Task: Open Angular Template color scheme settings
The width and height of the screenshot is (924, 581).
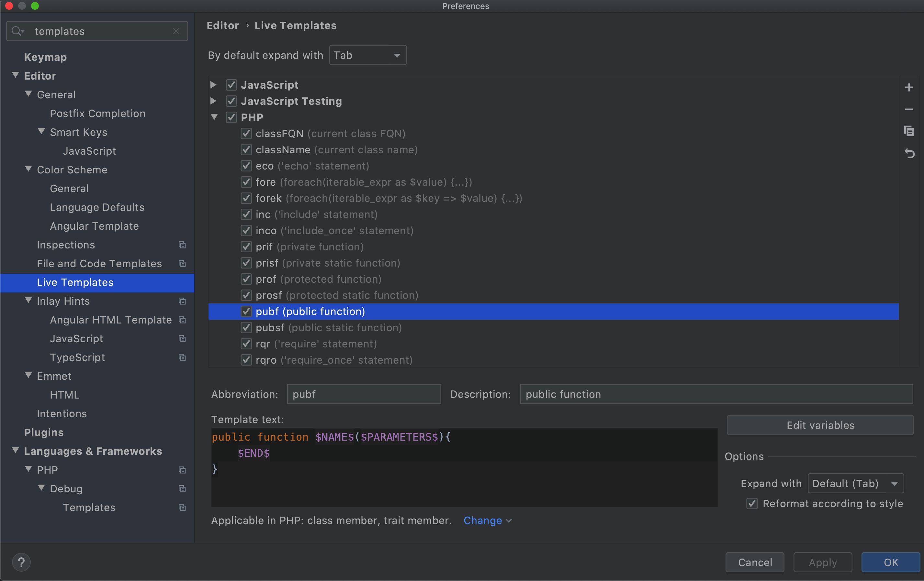Action: (95, 226)
